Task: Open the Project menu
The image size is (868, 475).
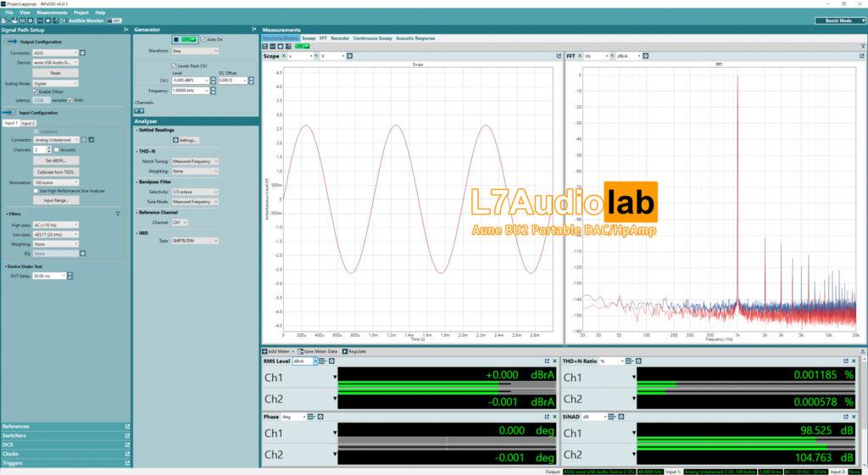Action: (81, 12)
